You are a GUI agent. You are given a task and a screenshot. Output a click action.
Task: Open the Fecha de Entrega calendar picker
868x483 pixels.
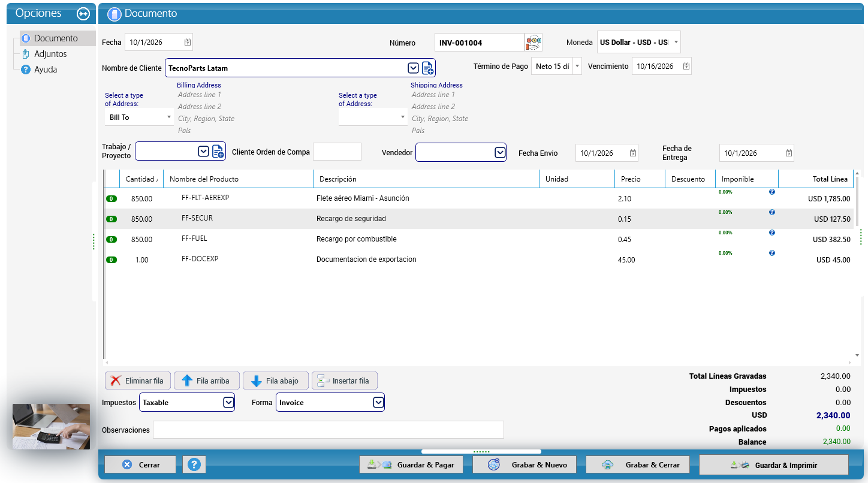pyautogui.click(x=789, y=153)
